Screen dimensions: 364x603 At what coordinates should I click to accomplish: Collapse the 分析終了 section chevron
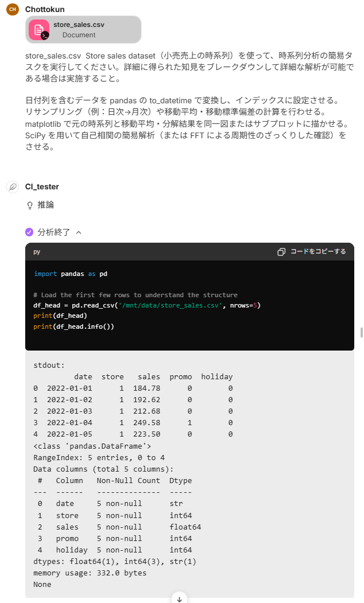79,232
